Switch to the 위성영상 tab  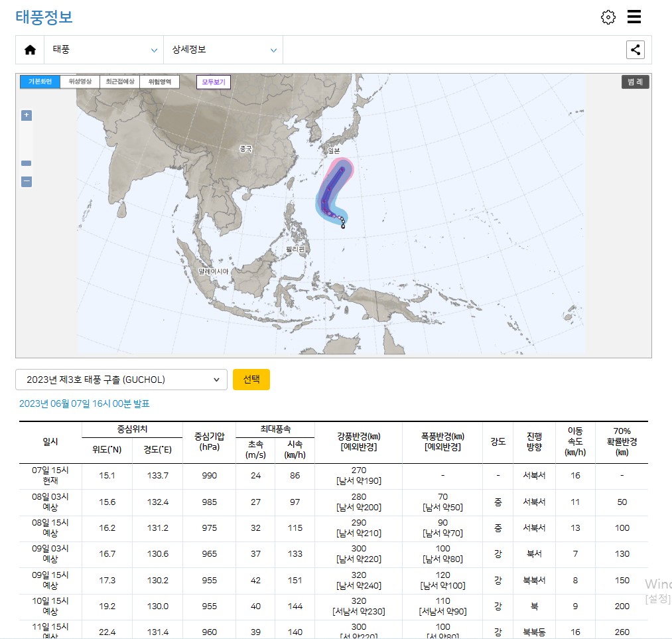pos(80,82)
